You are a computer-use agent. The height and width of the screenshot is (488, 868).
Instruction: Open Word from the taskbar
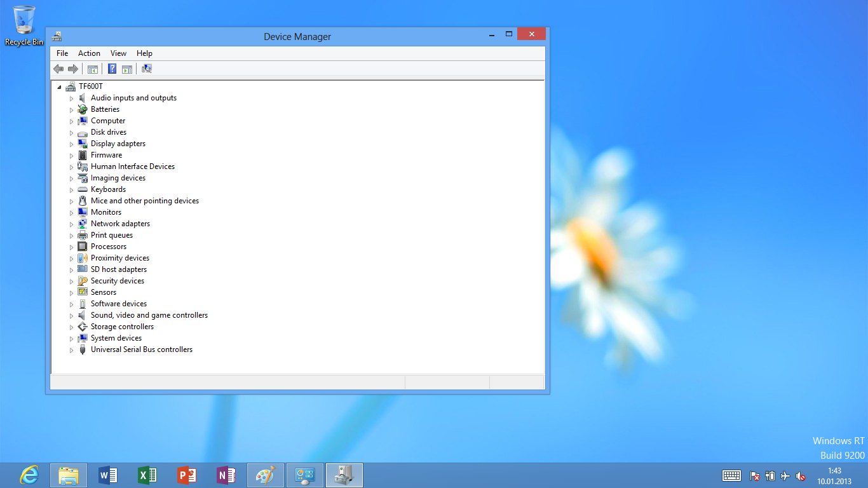[x=108, y=475]
